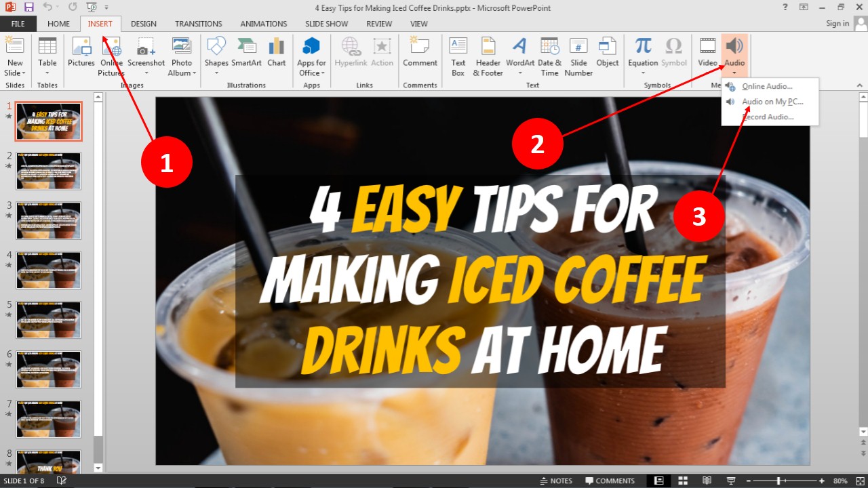The height and width of the screenshot is (488, 868).
Task: Click the Video icon
Action: pos(708,46)
